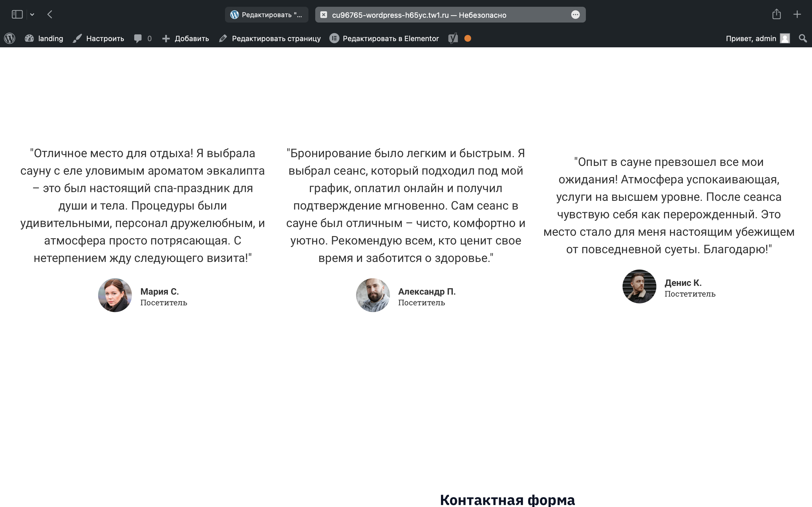Click the Денис К. avatar photo

click(639, 286)
